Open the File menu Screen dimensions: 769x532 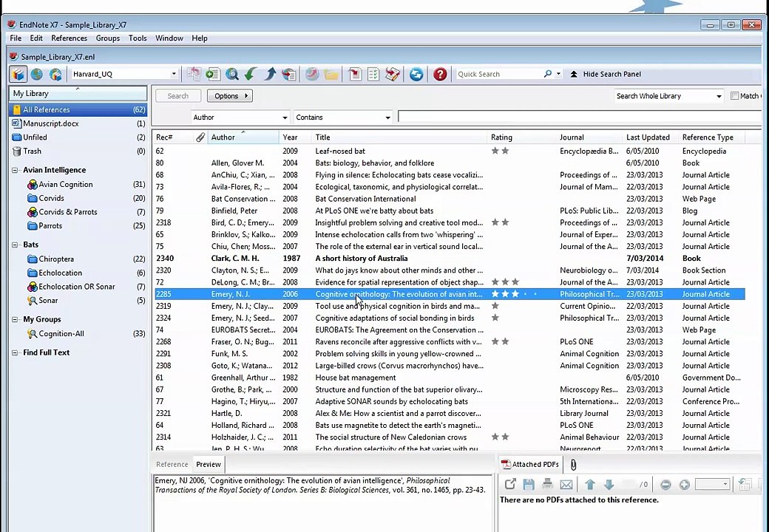point(16,38)
